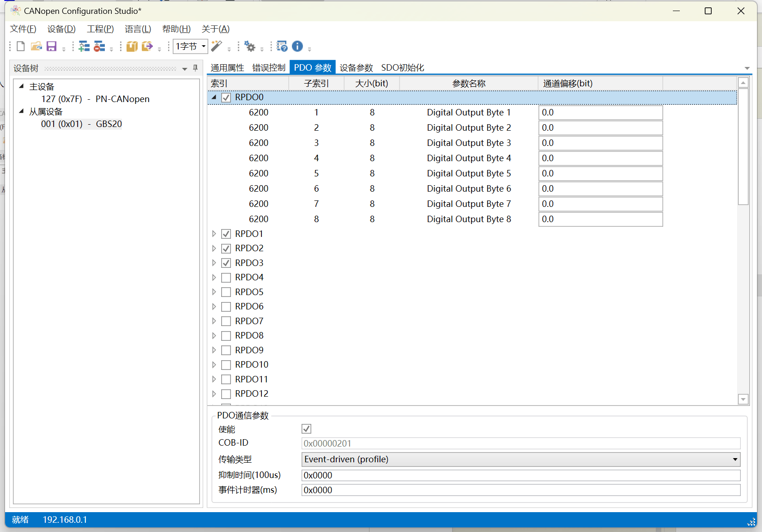Click the blue info about icon
This screenshot has height=532, width=762.
297,46
